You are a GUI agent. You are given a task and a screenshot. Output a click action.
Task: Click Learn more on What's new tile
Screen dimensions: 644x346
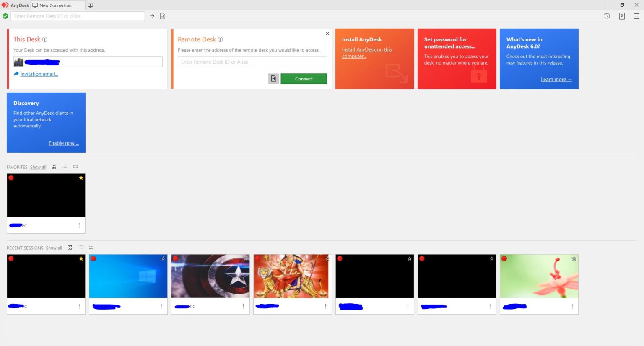pos(556,80)
